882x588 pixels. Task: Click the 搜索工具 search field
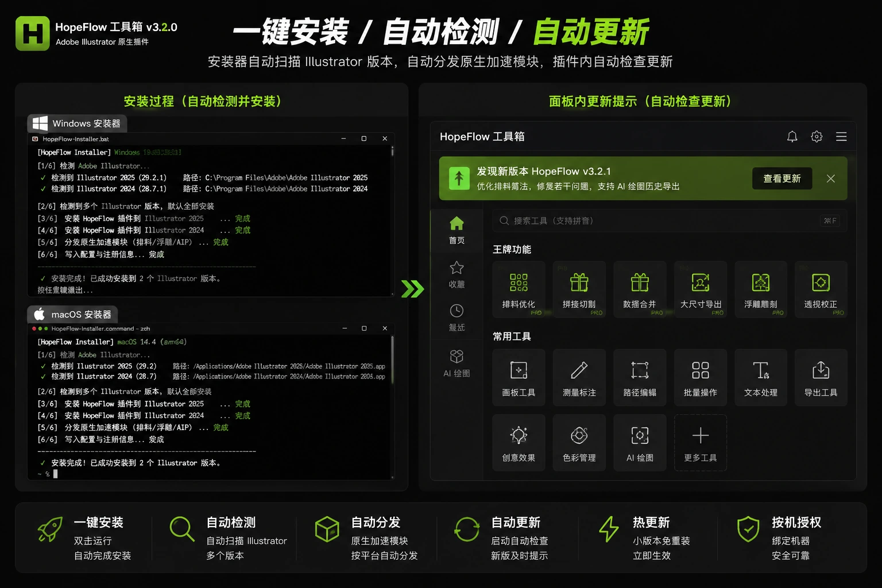670,220
